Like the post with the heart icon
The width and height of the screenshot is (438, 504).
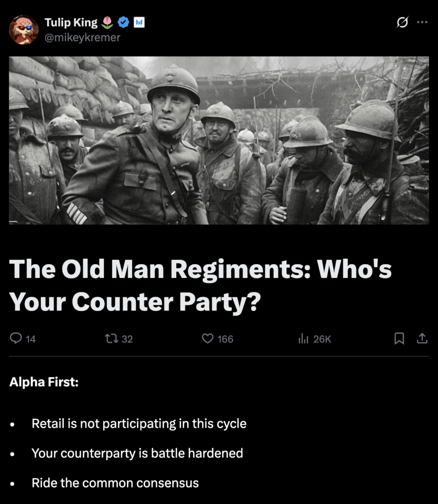pyautogui.click(x=208, y=339)
